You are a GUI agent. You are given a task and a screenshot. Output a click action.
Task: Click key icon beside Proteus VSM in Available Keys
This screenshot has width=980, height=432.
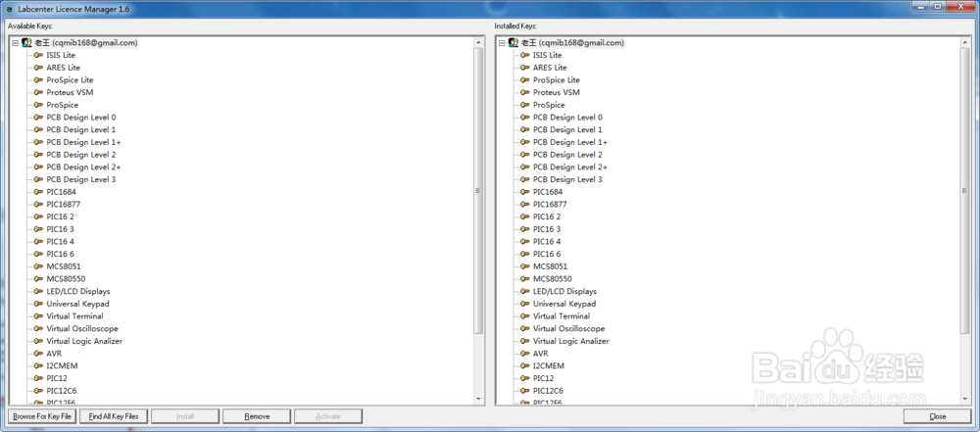(x=38, y=92)
